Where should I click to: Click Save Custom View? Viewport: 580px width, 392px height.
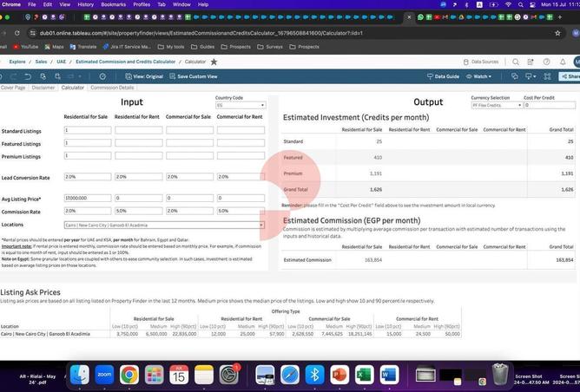(x=194, y=76)
